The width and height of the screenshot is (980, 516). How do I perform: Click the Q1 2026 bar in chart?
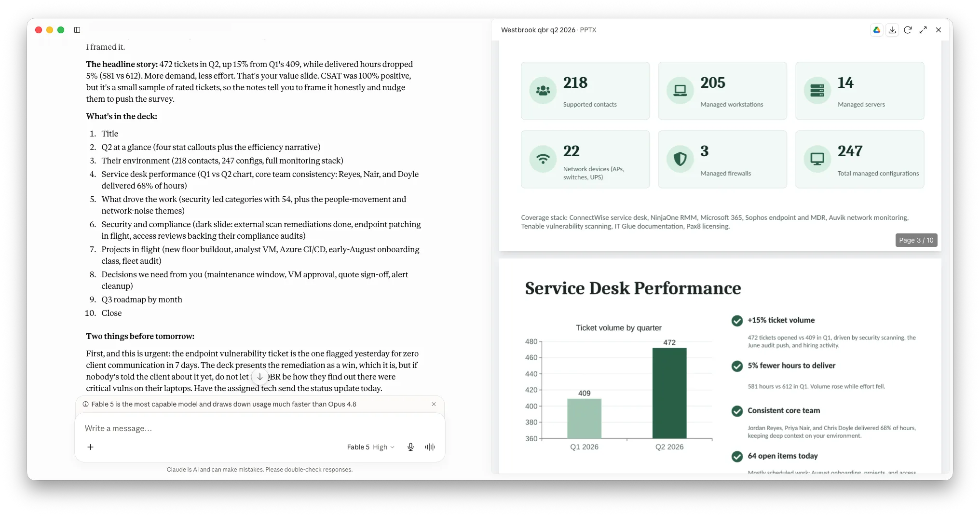click(x=584, y=419)
